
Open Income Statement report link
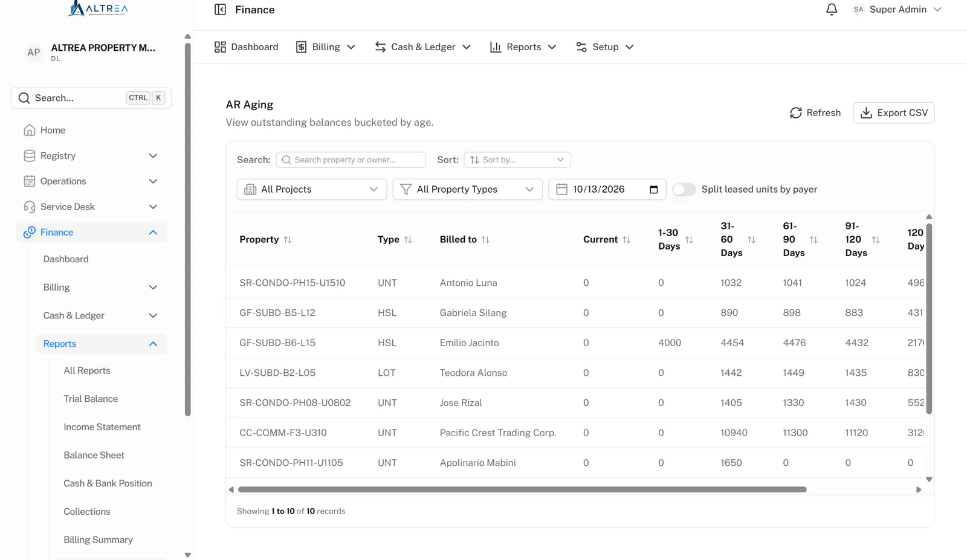pos(102,427)
